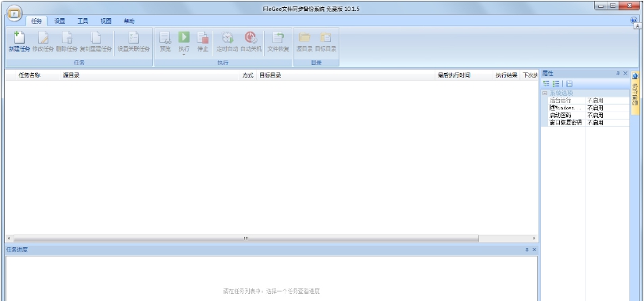This screenshot has width=644, height=301.
Task: Switch to the 设置 ribbon tab
Action: click(60, 21)
